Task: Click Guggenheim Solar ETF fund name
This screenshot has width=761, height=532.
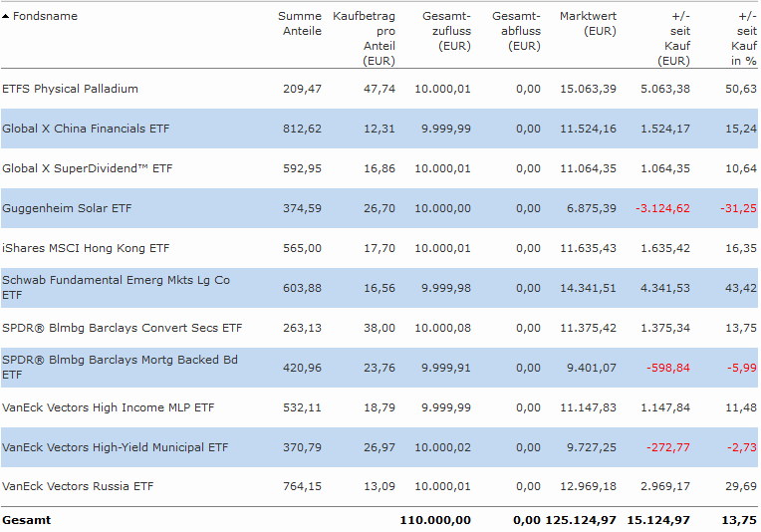Action: tap(67, 208)
